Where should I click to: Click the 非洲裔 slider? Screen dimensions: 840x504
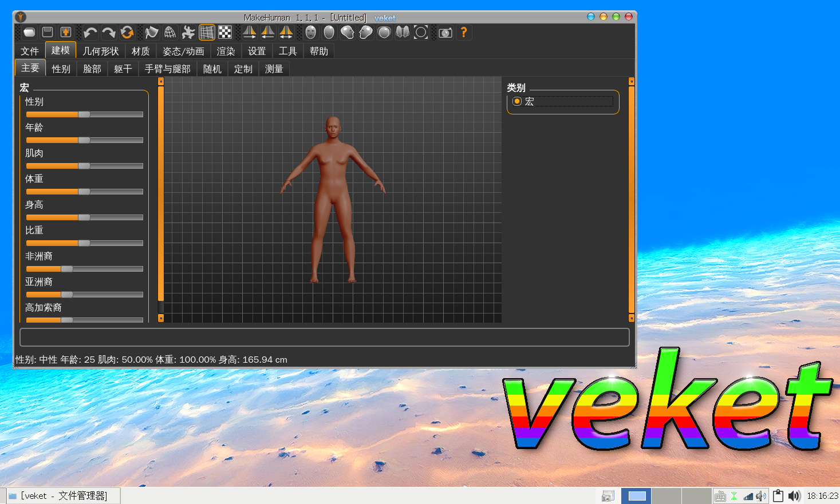tap(85, 269)
